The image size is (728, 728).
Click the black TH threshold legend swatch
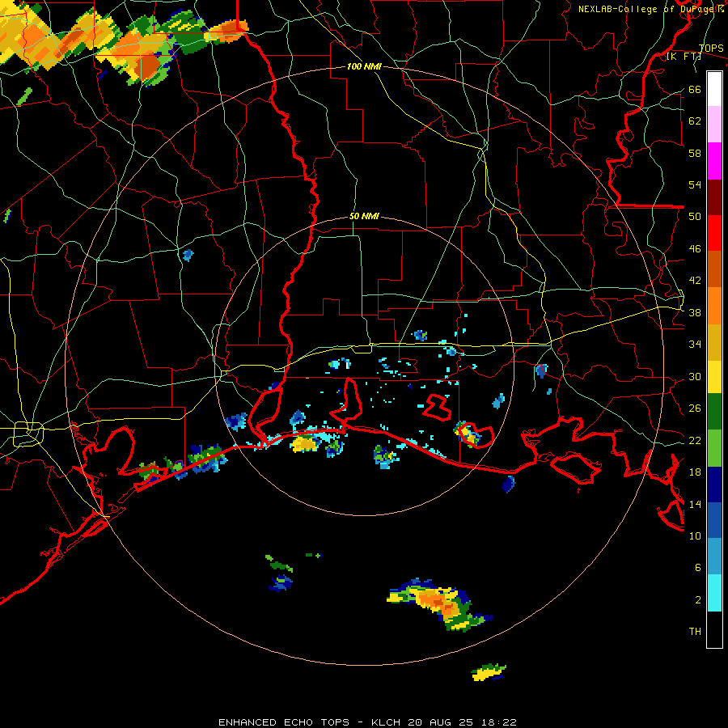714,629
